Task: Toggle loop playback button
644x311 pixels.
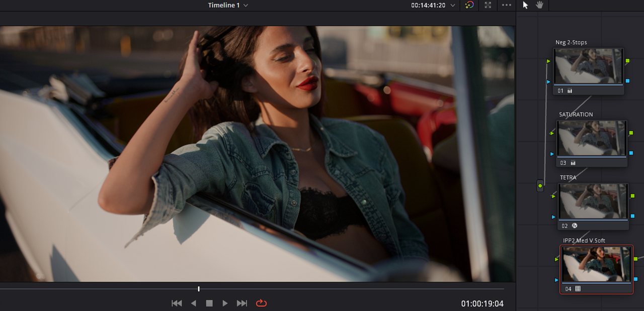Action: click(261, 303)
